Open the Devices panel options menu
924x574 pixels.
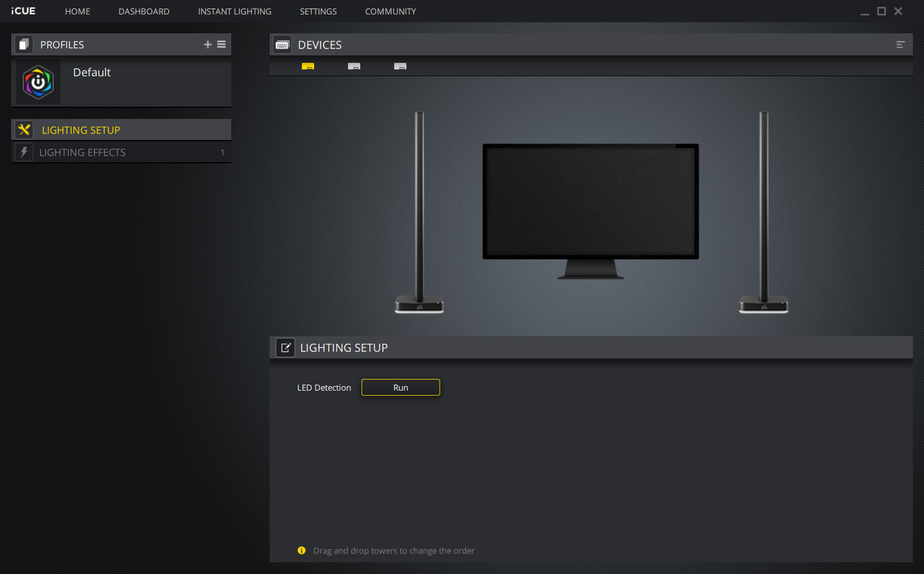[x=901, y=44]
